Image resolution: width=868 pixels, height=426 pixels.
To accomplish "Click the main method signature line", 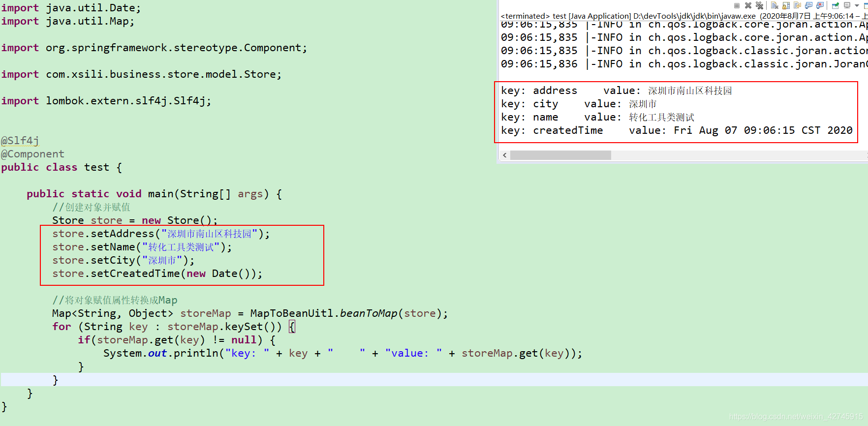I will (154, 194).
